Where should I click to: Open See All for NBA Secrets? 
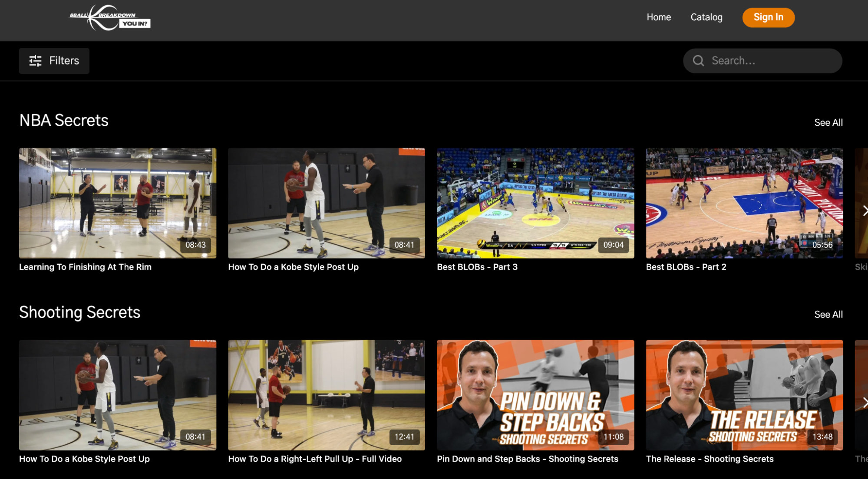click(x=828, y=122)
